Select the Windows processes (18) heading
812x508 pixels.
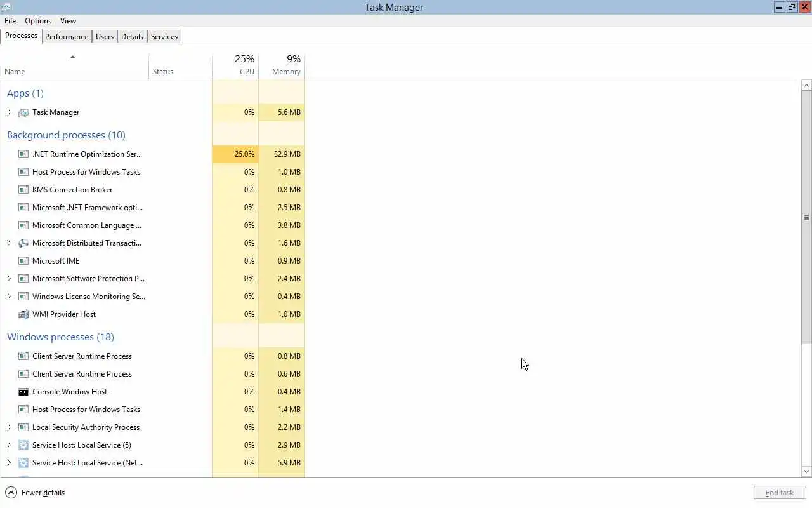(60, 337)
